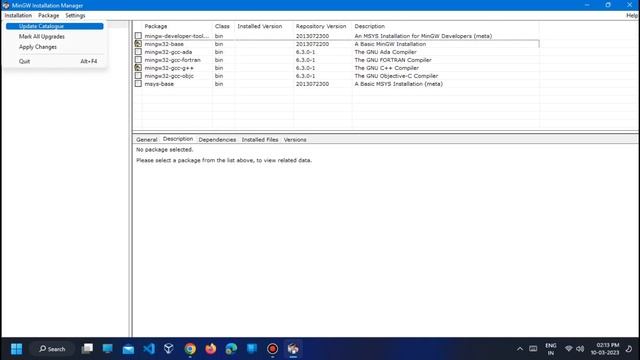
Task: Click package name mingw32-gcc-ada
Action: (x=168, y=52)
